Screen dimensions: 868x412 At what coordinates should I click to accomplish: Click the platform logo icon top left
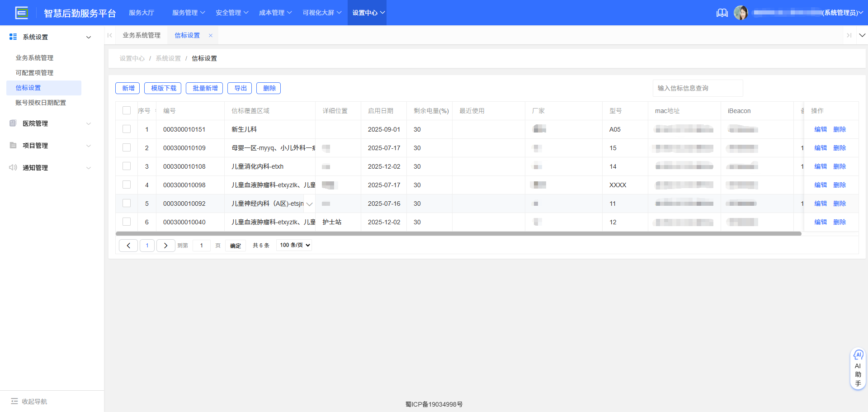click(x=21, y=13)
